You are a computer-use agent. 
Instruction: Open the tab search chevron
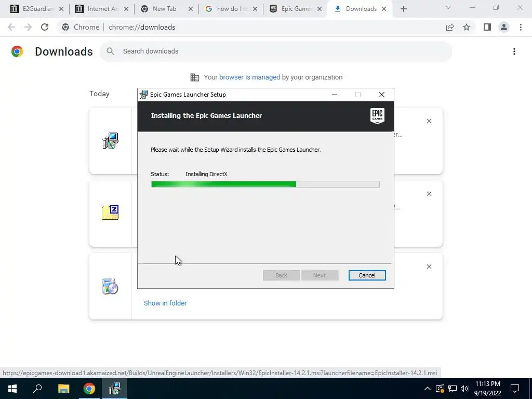(448, 7)
